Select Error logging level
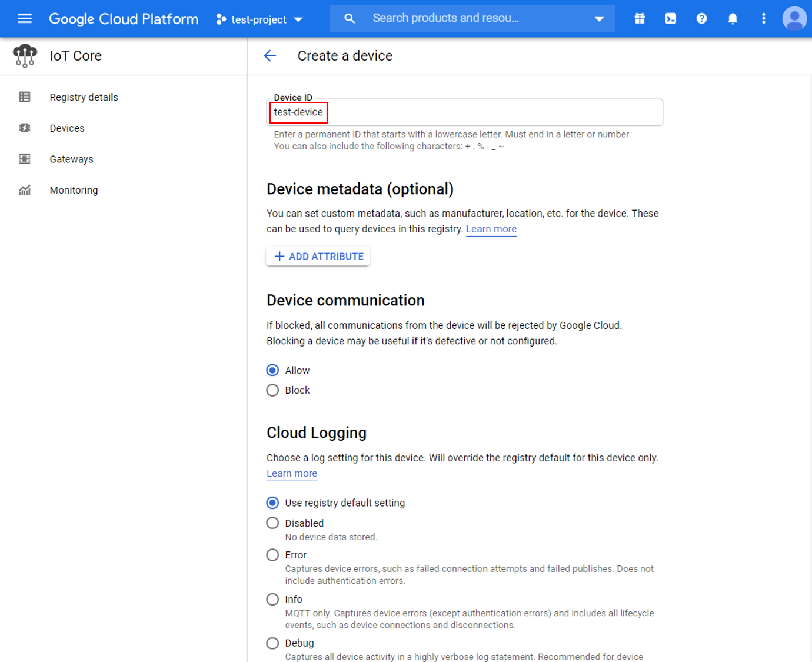Screen dimensions: 812x662 coord(272,555)
